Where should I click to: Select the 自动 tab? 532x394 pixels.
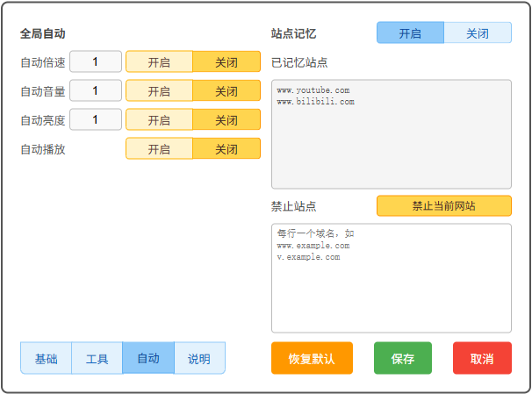(148, 358)
